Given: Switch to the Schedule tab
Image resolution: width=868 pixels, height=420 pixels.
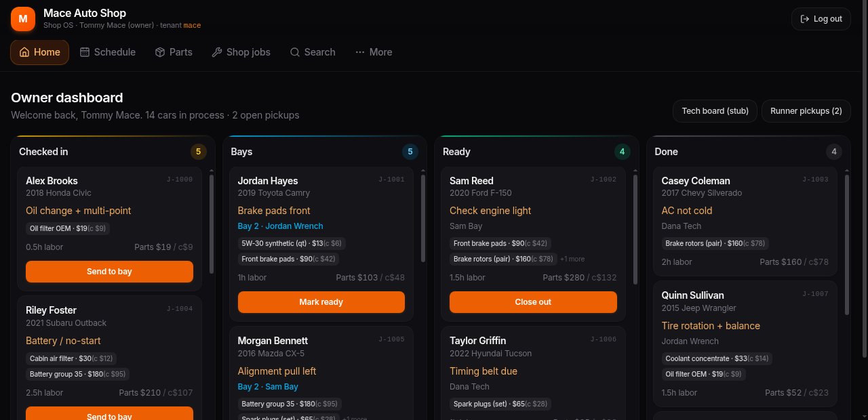Looking at the screenshot, I should (108, 52).
